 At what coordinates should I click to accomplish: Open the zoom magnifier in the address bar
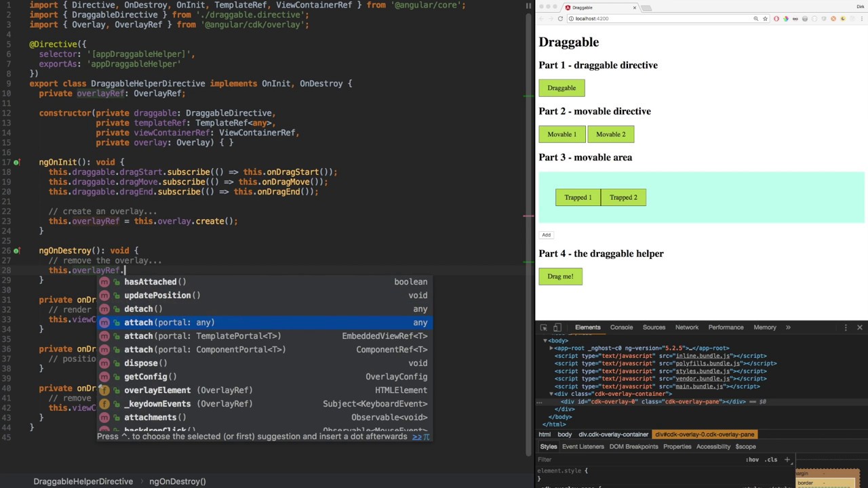coord(755,18)
